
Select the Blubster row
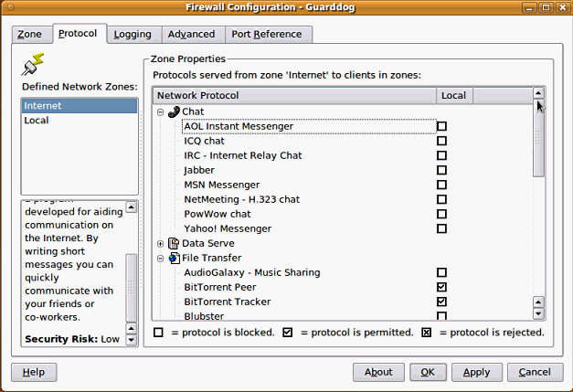point(309,315)
